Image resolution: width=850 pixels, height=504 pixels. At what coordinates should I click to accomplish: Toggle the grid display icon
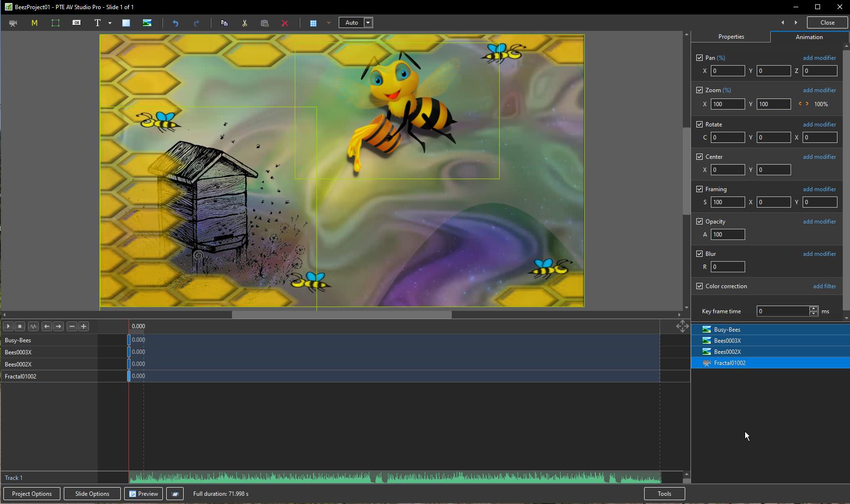coord(313,23)
